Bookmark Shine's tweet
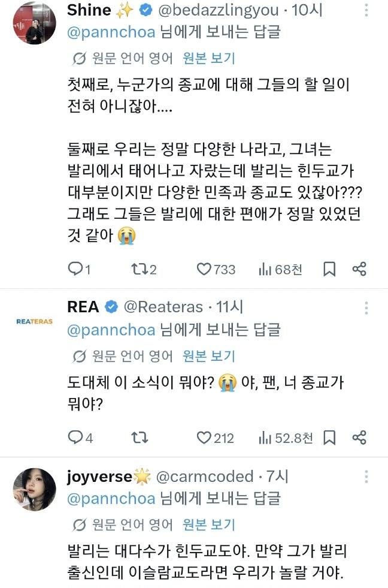This screenshot has height=588, width=388. (329, 269)
